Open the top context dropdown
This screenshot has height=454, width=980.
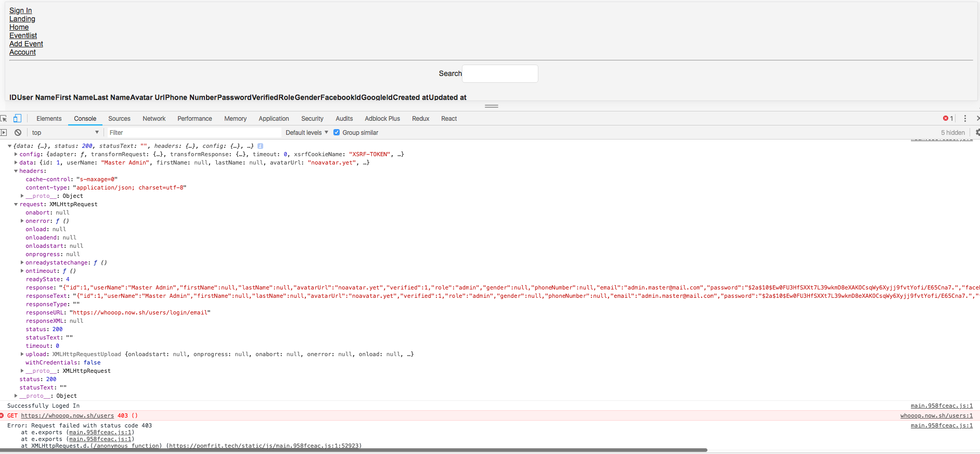65,133
